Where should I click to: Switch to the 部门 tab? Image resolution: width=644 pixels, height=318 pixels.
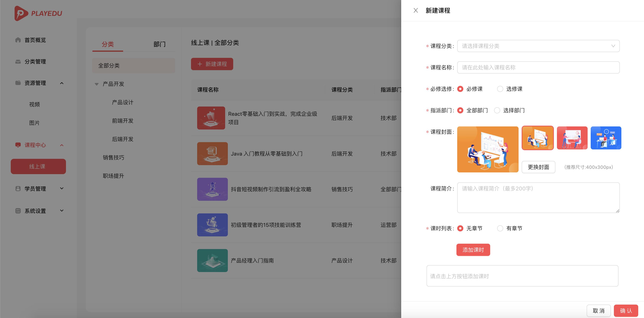click(x=160, y=44)
